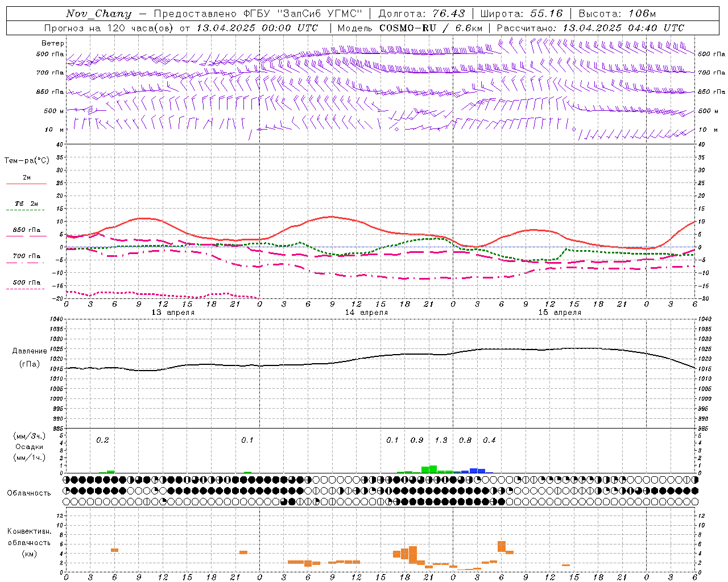The image size is (728, 582).
Task: Click the 'Модель COSMO-RU / 6.6км' label
Action: click(410, 28)
